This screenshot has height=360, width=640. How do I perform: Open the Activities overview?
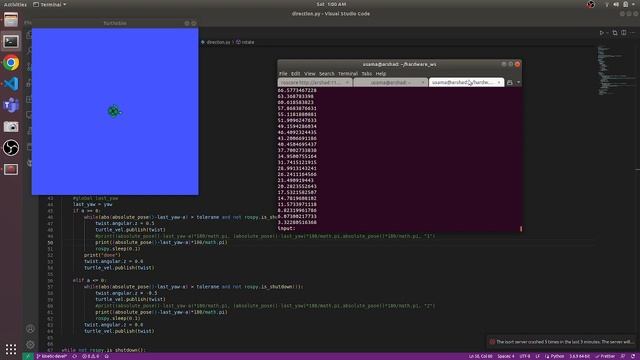(15, 4)
